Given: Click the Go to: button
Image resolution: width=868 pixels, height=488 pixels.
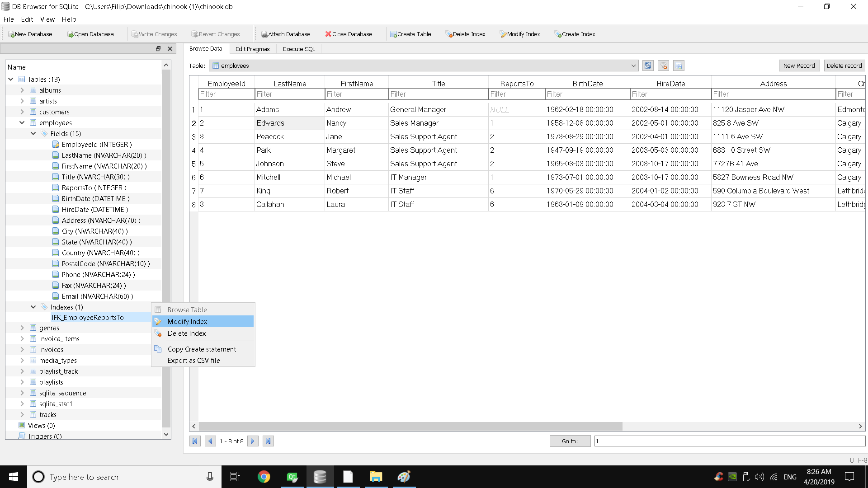Looking at the screenshot, I should (570, 441).
